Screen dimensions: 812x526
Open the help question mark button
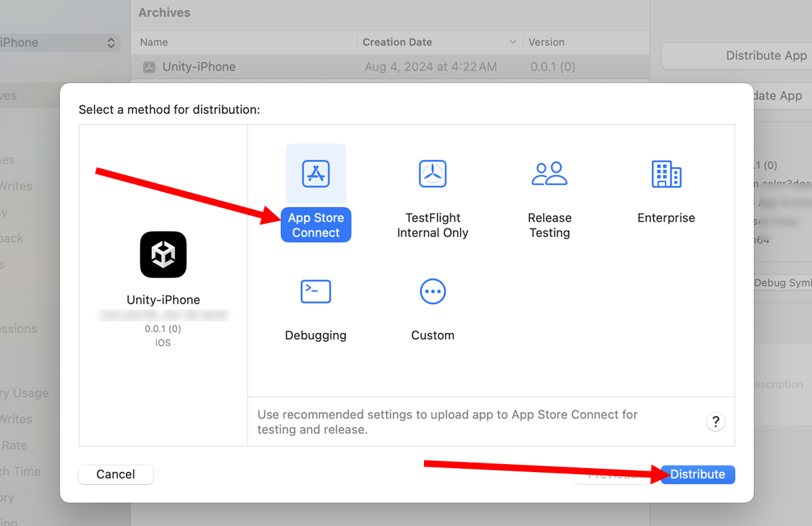[x=715, y=421]
